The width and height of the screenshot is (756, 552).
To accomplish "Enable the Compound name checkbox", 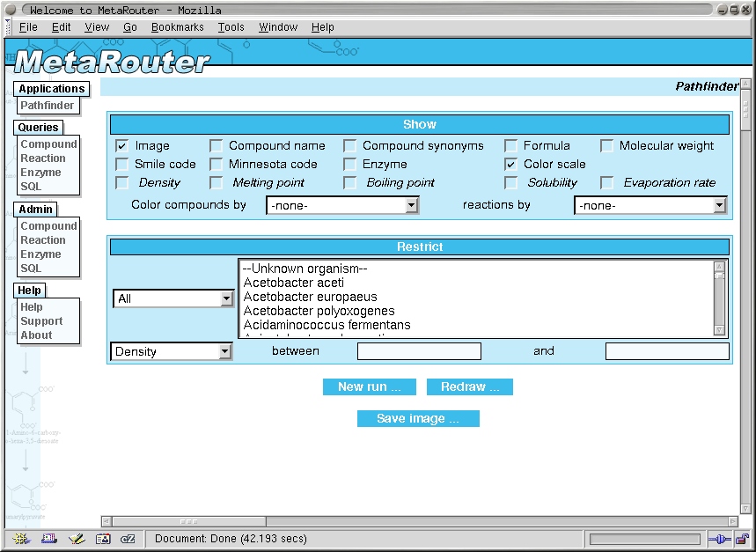I will click(216, 145).
